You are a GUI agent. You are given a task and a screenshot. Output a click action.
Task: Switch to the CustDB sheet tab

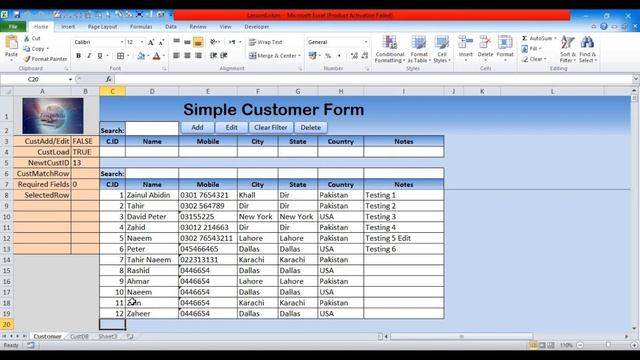tap(79, 337)
